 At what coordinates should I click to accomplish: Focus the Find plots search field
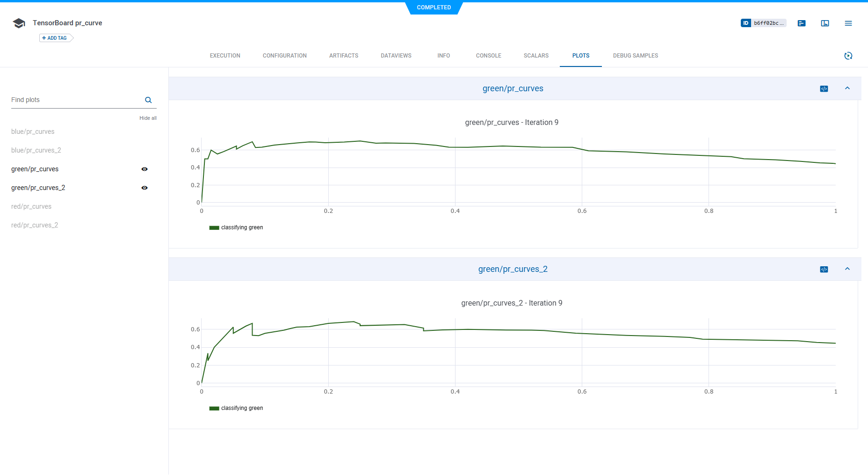[75, 100]
